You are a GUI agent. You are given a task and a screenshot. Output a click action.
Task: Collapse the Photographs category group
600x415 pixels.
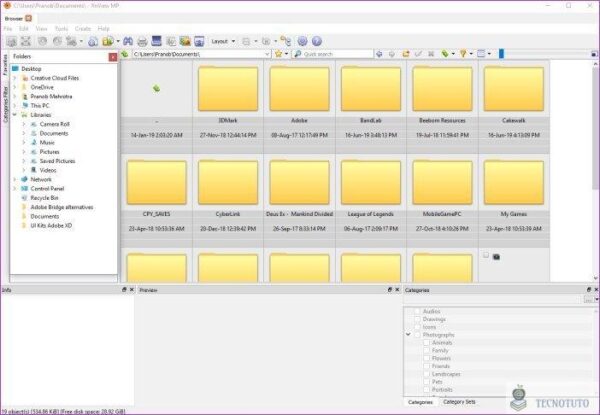408,335
